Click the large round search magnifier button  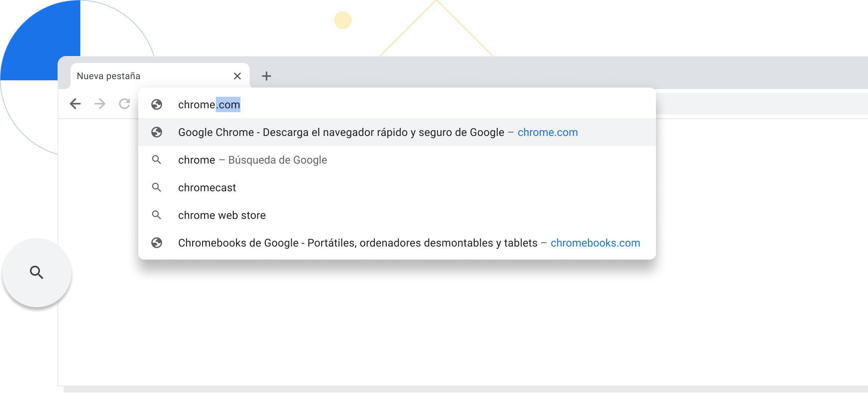pyautogui.click(x=37, y=272)
